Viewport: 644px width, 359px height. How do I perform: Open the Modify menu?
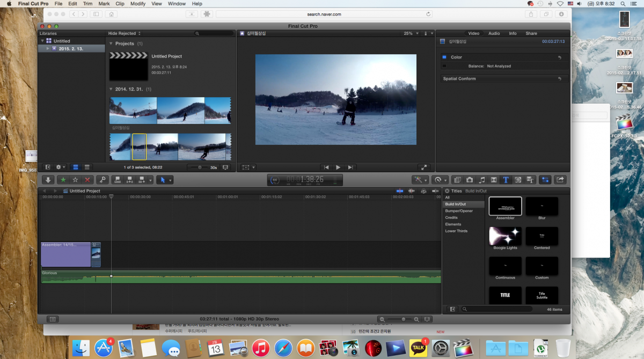click(x=138, y=4)
